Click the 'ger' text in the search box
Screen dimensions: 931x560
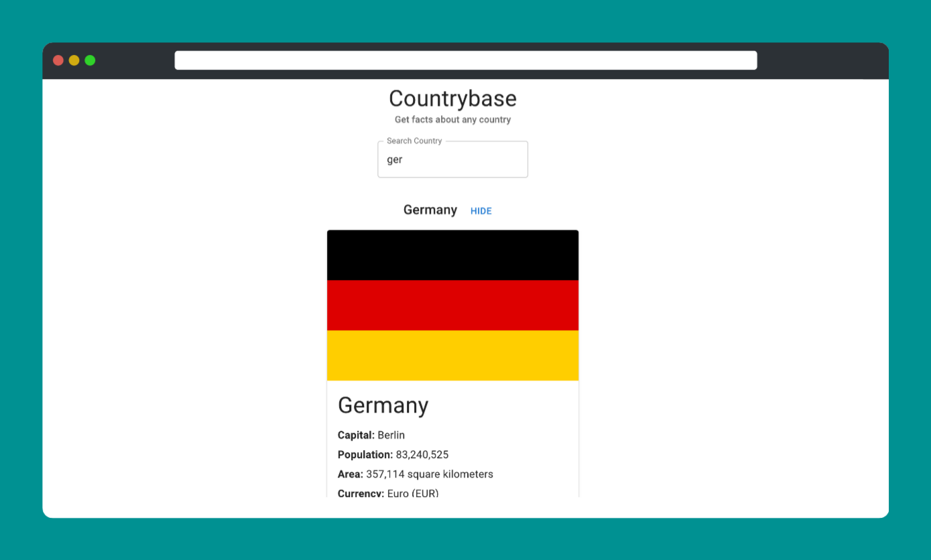[394, 159]
